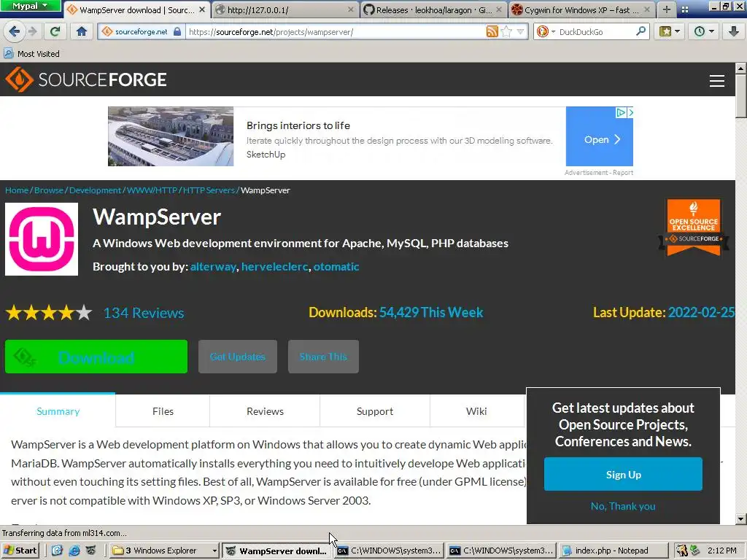Viewport: 747px width, 560px height.
Task: Click Internet Explorer quick launch icon
Action: click(74, 551)
